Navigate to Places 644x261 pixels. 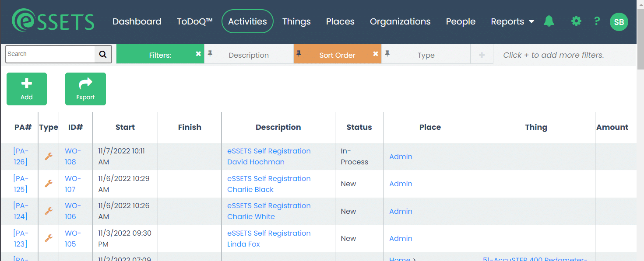tap(340, 21)
